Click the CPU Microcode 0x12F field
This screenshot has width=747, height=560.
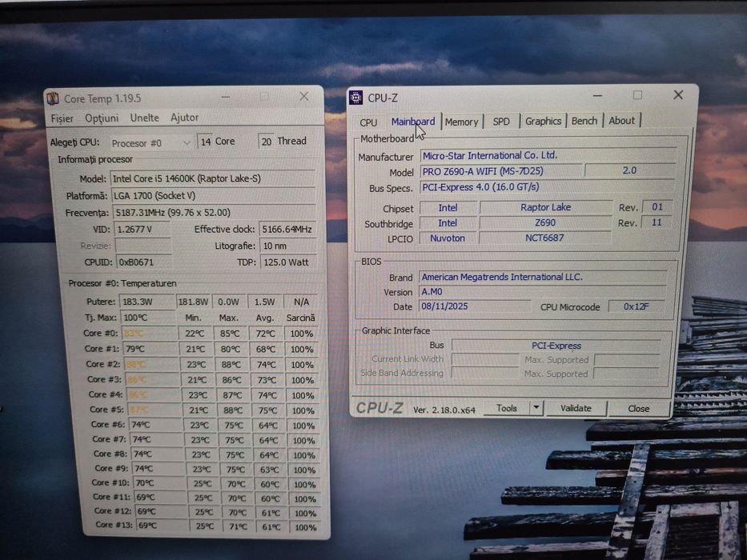click(x=637, y=306)
